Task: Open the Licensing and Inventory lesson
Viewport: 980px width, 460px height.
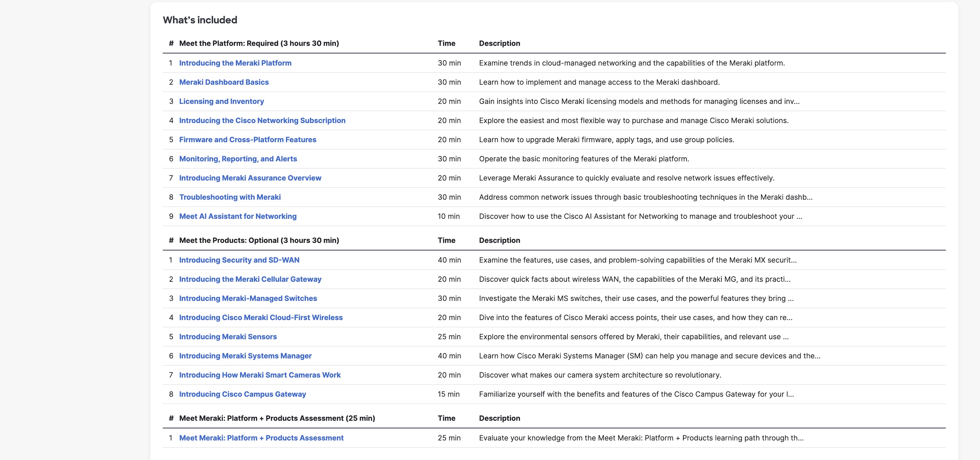Action: point(222,101)
